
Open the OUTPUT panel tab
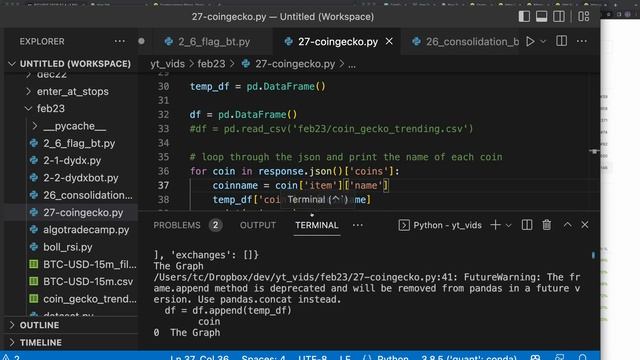click(x=258, y=225)
